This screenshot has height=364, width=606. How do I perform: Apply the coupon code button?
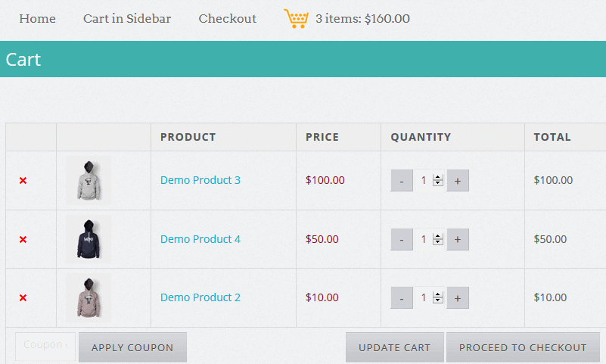point(132,347)
